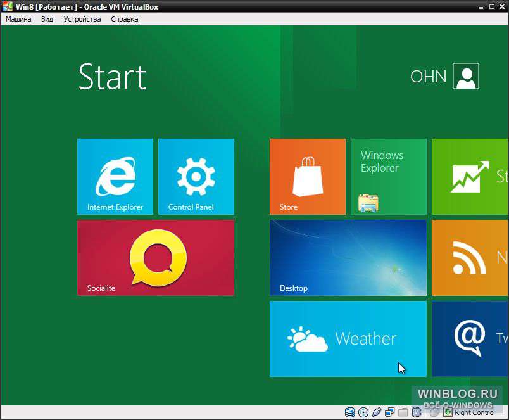Open the Control Panel tile

click(x=196, y=177)
